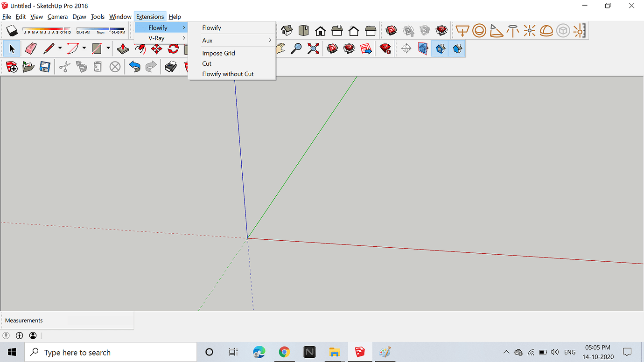Choose the Rotate tool
This screenshot has width=644, height=362.
coord(175,48)
